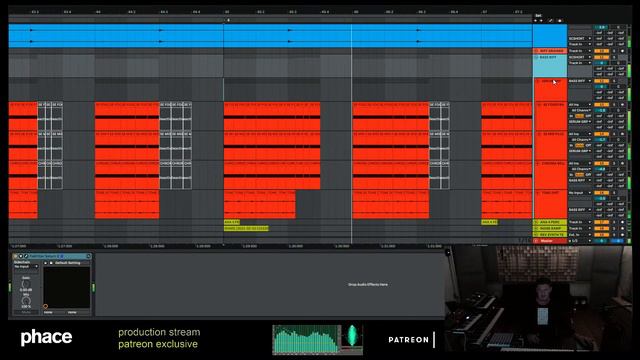640x360 pixels.
Task: Click the orange XY pad handle in the device
Action: click(x=45, y=306)
